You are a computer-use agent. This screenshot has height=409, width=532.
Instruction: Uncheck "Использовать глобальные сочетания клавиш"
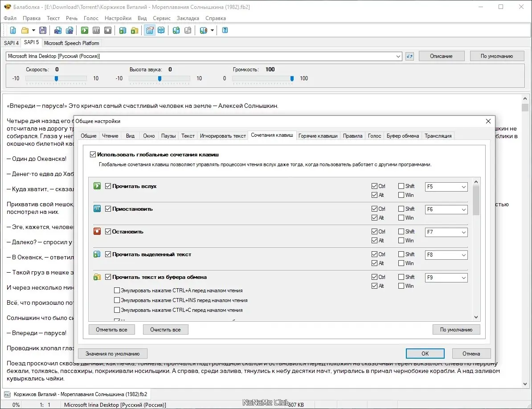click(x=93, y=155)
